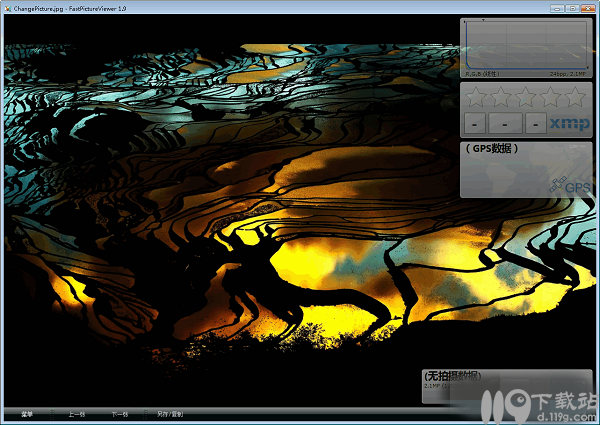Image resolution: width=600 pixels, height=425 pixels.
Task: Rate the picture with the first star
Action: coord(476,97)
